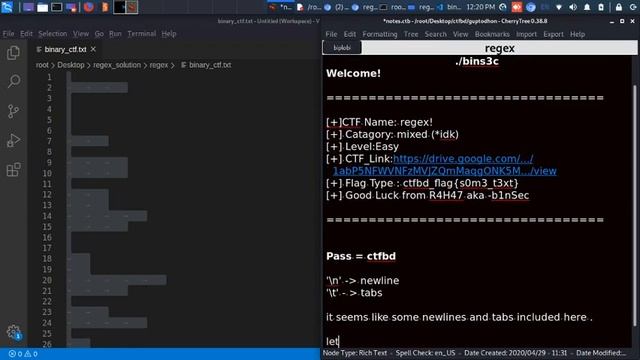Switch to the second workspace in pager
Screen dimensions: 640x360
(131, 7)
